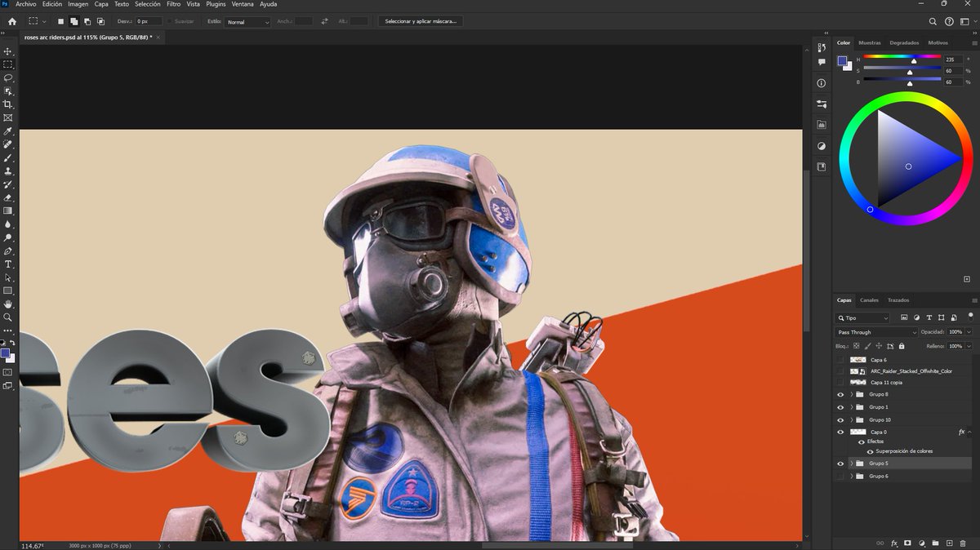Open the Pass Through blend mode dropdown
980x550 pixels.
[x=876, y=332]
